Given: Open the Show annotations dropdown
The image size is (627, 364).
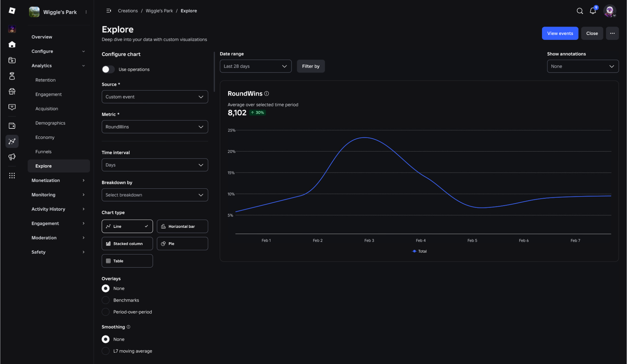Looking at the screenshot, I should tap(583, 66).
